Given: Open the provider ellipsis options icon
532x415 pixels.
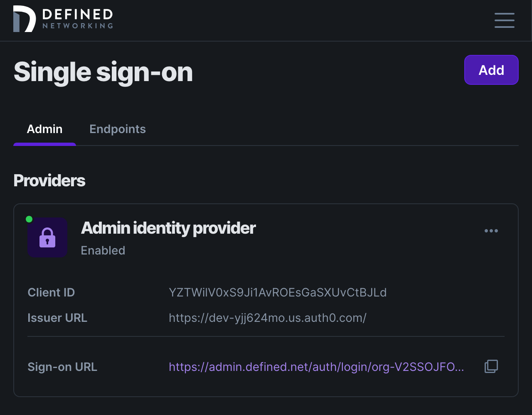Looking at the screenshot, I should 491,231.
